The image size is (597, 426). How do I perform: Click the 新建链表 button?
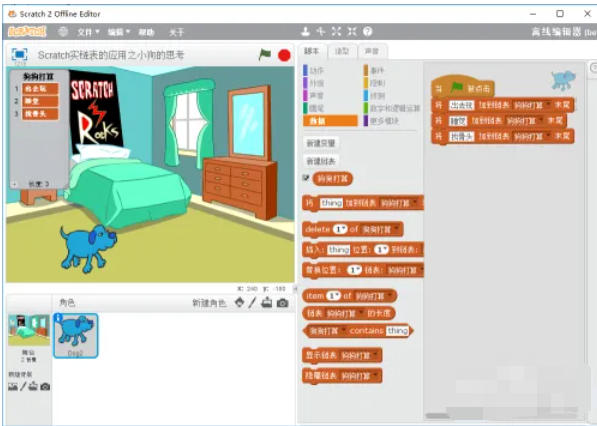point(321,161)
